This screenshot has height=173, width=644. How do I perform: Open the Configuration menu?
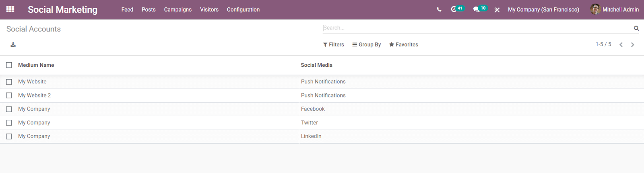(x=243, y=10)
